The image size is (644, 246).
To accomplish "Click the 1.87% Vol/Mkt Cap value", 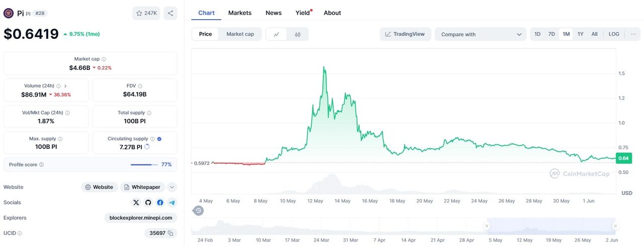I will 46,121.
